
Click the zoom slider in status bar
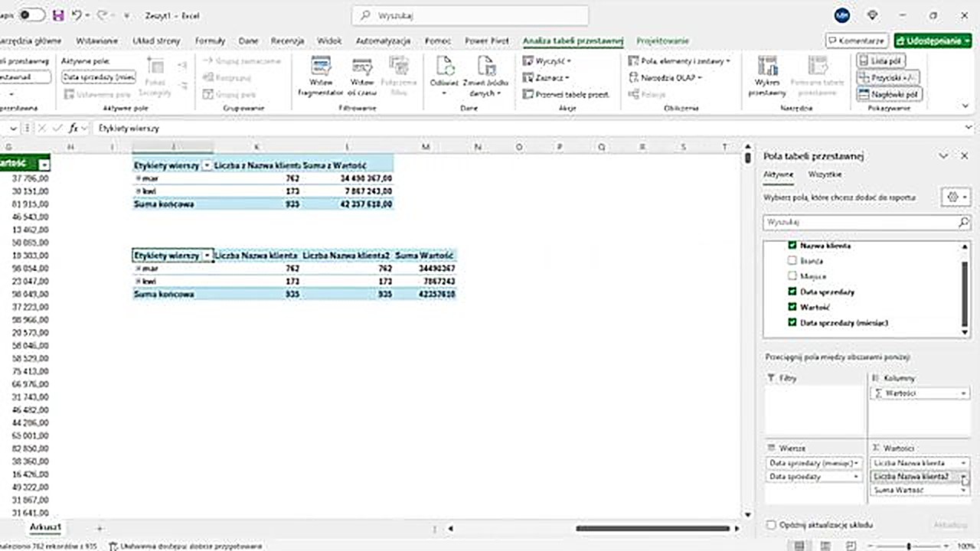[x=909, y=546]
